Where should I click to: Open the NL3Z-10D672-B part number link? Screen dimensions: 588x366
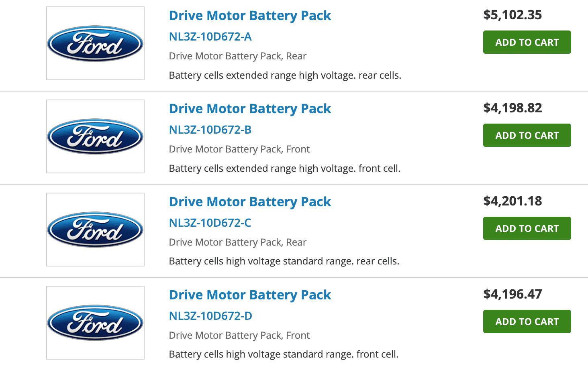pos(210,130)
